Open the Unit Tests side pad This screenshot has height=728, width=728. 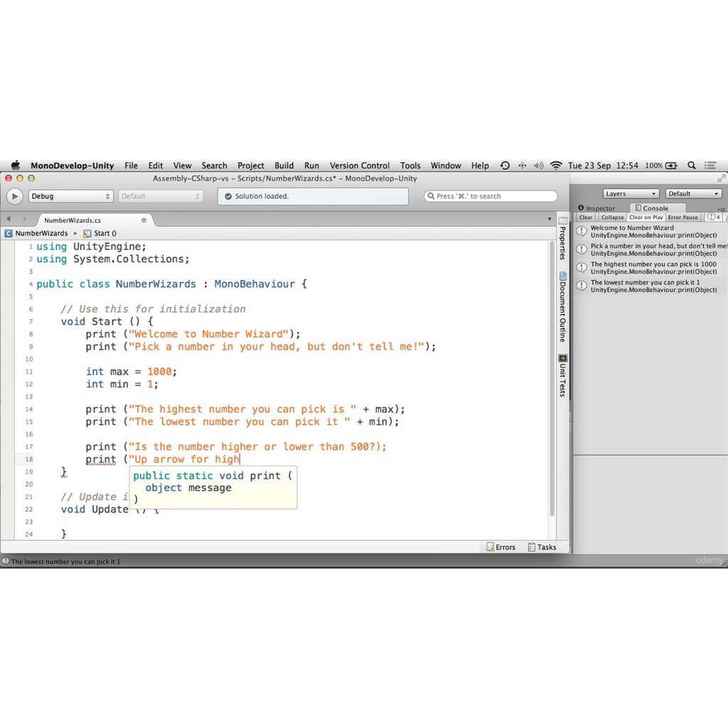tap(562, 375)
